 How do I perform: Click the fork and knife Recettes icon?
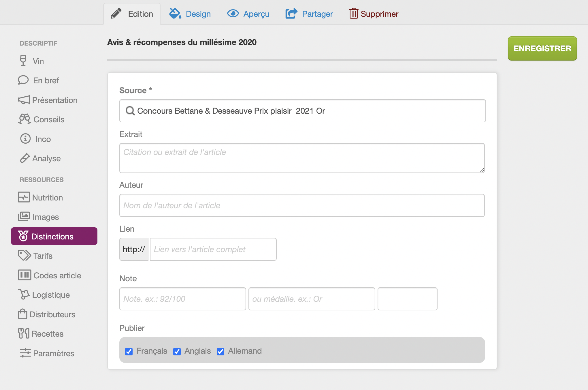click(x=23, y=333)
